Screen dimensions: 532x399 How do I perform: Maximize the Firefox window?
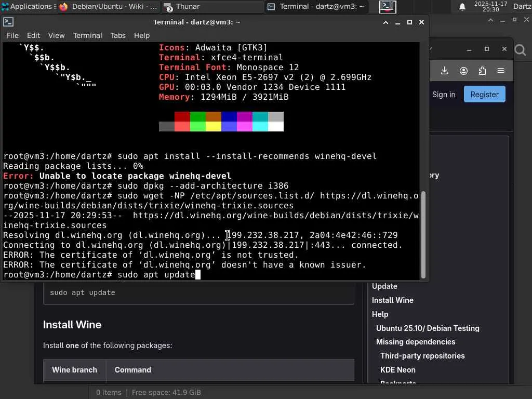pos(487,49)
